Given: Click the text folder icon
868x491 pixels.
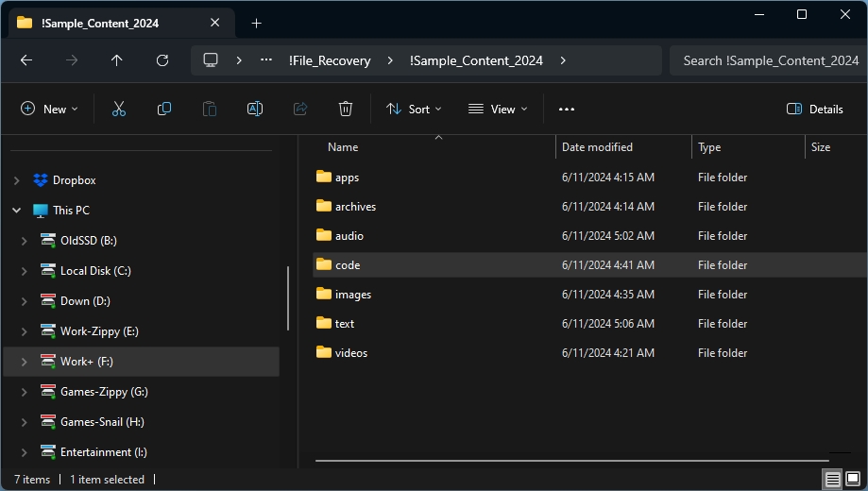Looking at the screenshot, I should pyautogui.click(x=324, y=323).
